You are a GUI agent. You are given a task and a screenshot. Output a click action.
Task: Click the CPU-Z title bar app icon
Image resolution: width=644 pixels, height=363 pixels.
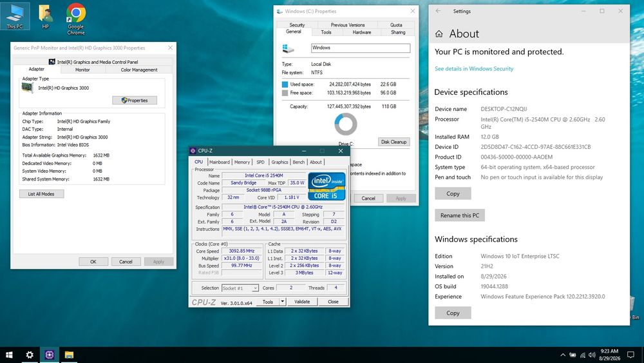pos(193,151)
